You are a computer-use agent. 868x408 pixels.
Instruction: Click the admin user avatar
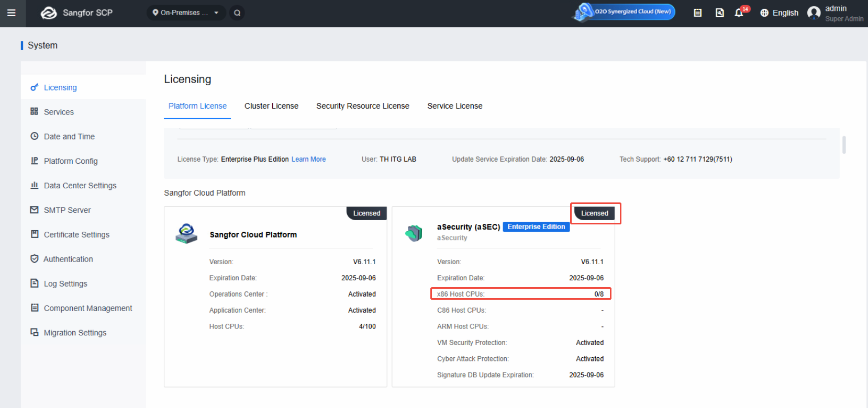pyautogui.click(x=814, y=13)
